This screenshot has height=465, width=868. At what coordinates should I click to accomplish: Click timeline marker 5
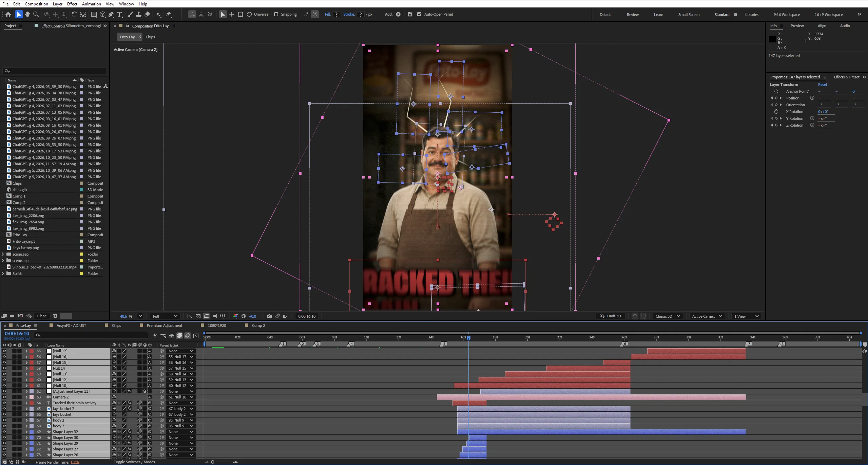(444, 344)
